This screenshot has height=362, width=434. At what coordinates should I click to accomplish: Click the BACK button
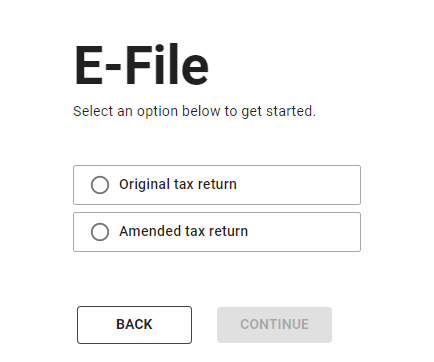pos(134,325)
